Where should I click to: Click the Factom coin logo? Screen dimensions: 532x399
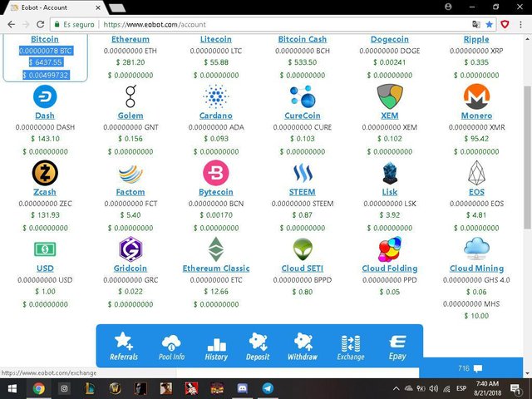[x=131, y=174]
